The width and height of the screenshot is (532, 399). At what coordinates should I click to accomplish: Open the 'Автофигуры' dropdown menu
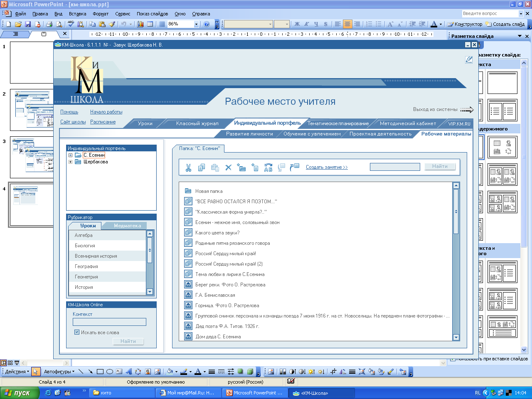click(x=59, y=372)
